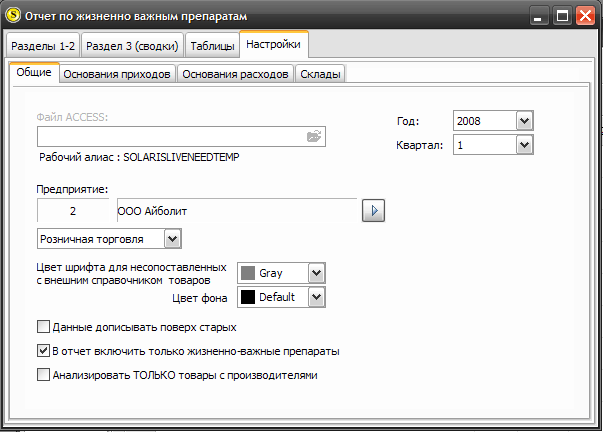
Task: Click the black color swatch for Цвет фона
Action: pyautogui.click(x=248, y=297)
